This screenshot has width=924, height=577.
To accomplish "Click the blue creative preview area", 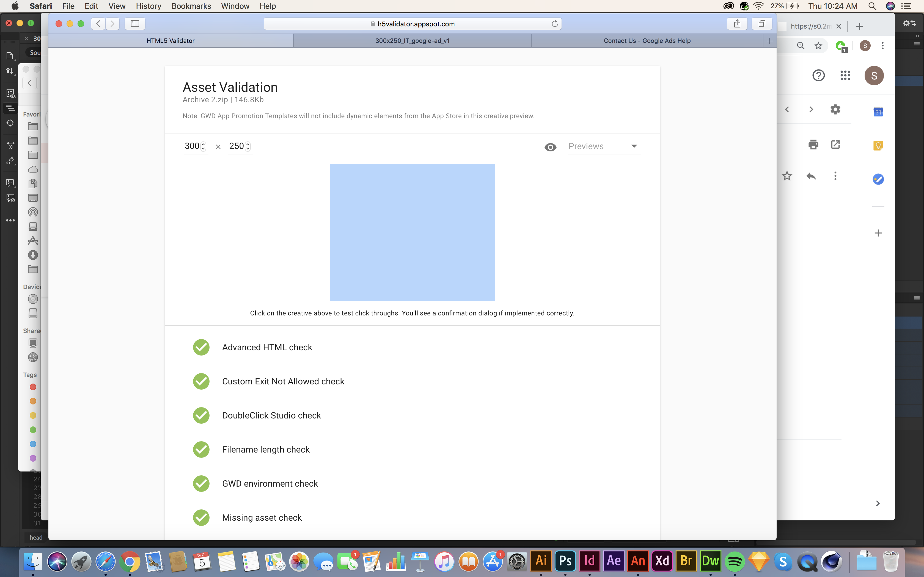I will [412, 232].
